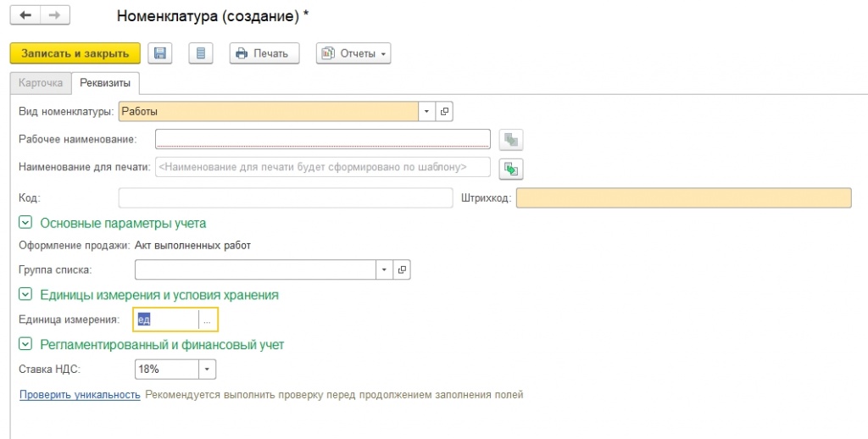Open the Вид номенклатуры dropdown list

click(x=426, y=112)
